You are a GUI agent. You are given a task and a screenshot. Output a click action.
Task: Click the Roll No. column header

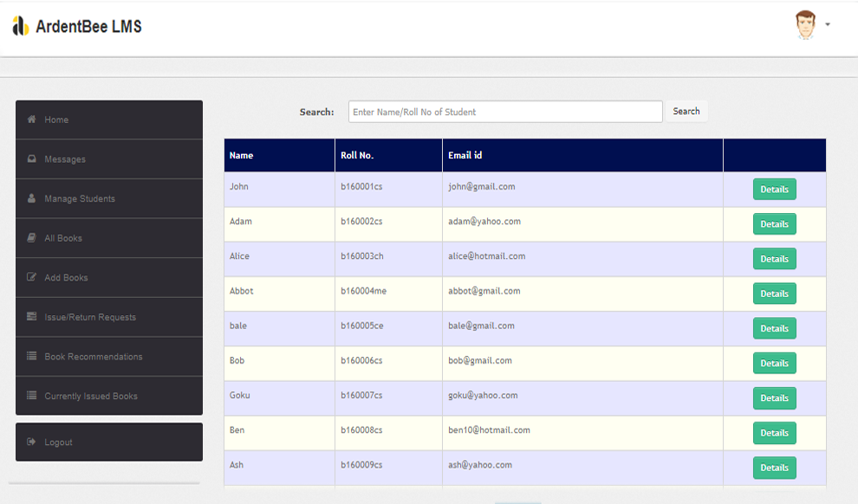[357, 156]
